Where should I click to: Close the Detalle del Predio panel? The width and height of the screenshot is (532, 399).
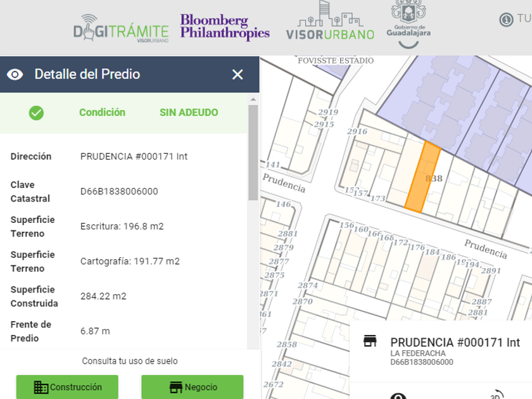coord(237,74)
